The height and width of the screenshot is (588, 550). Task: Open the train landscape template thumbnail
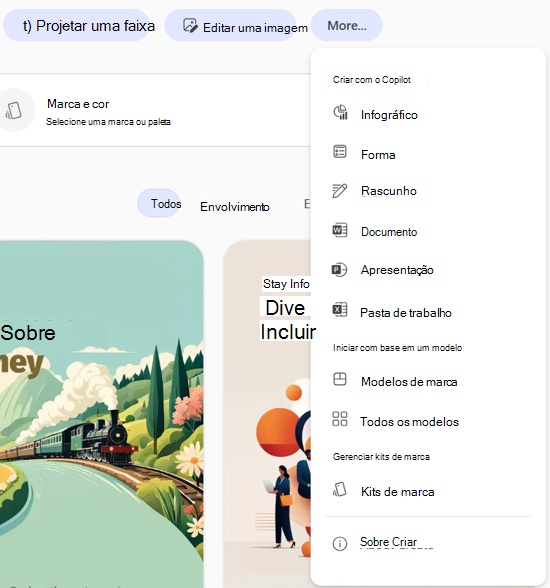[x=102, y=414]
